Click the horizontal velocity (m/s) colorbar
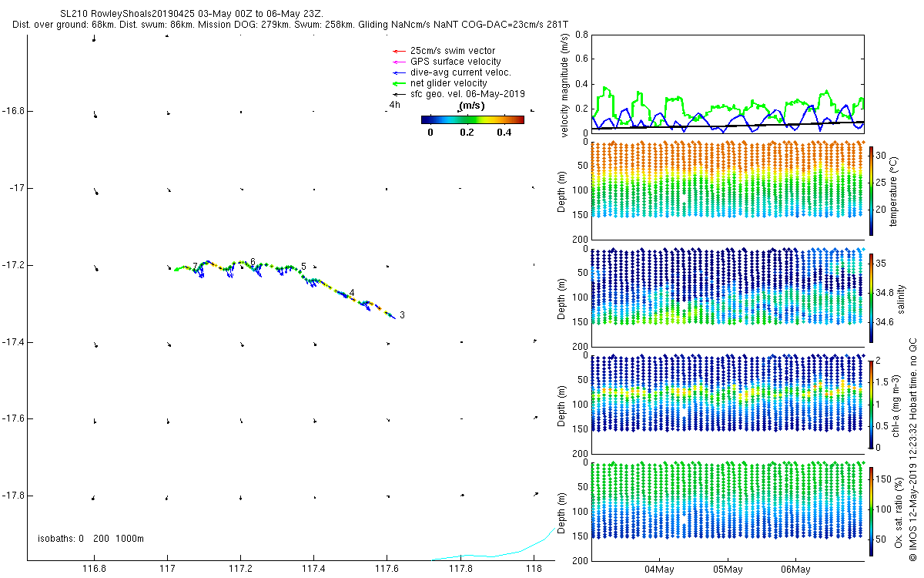924x578 pixels. [x=473, y=119]
